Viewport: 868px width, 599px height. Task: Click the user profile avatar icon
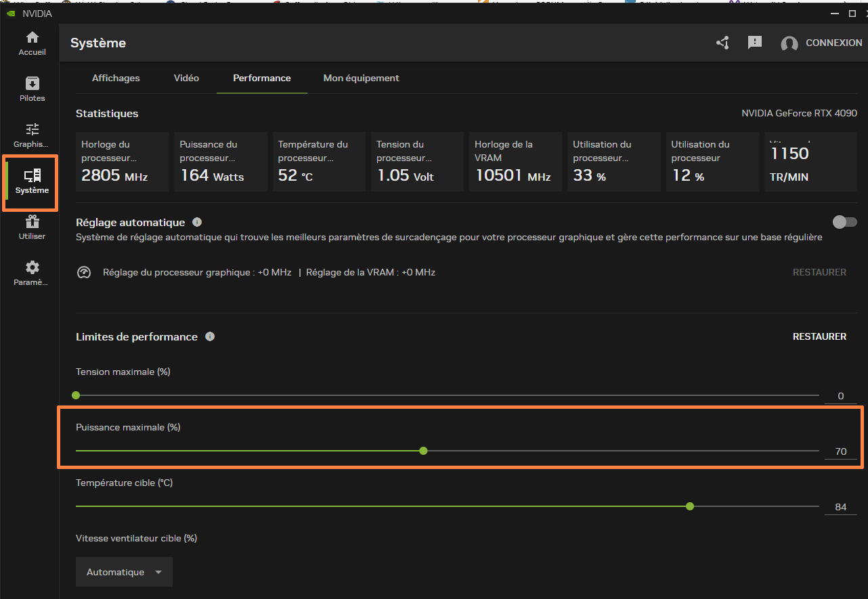click(x=789, y=44)
